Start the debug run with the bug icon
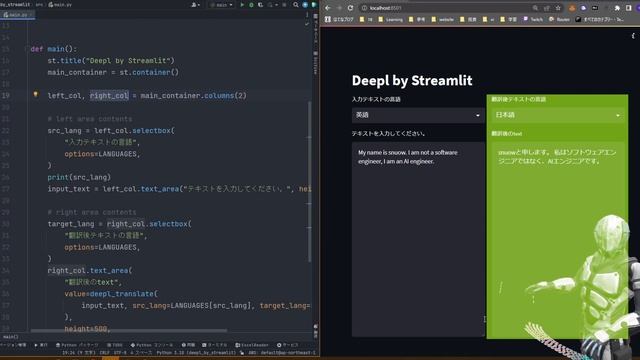Screen dimensions: 640x360 [x=251, y=5]
